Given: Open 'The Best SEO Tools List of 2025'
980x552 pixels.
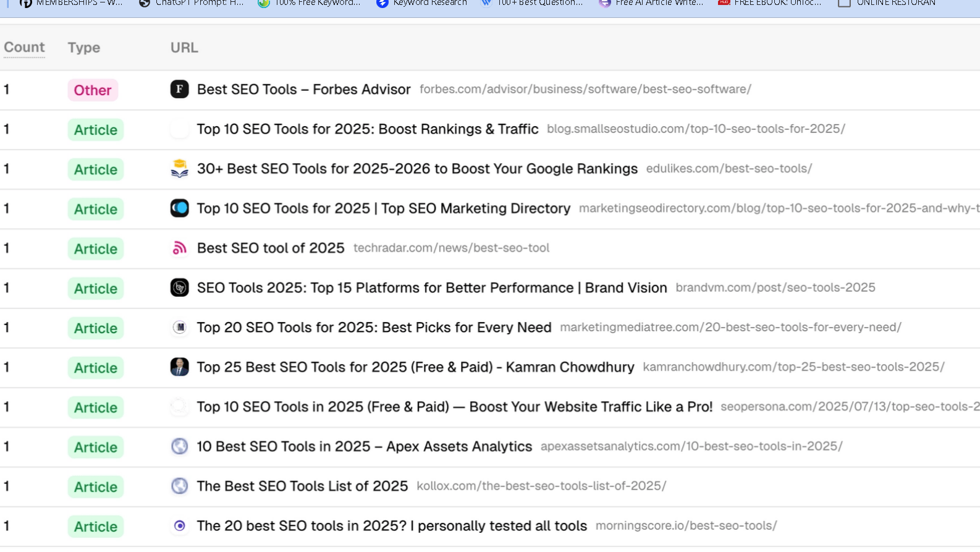Looking at the screenshot, I should [x=302, y=486].
